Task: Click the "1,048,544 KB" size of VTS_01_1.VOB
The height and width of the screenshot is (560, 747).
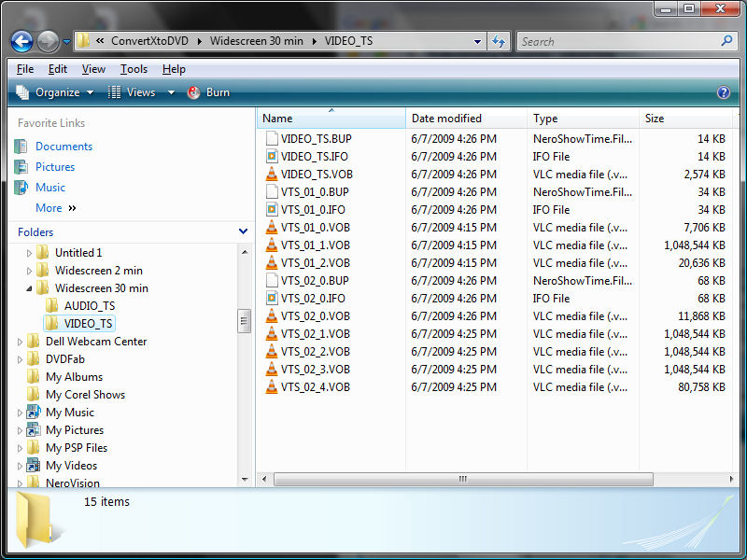Action: [695, 245]
